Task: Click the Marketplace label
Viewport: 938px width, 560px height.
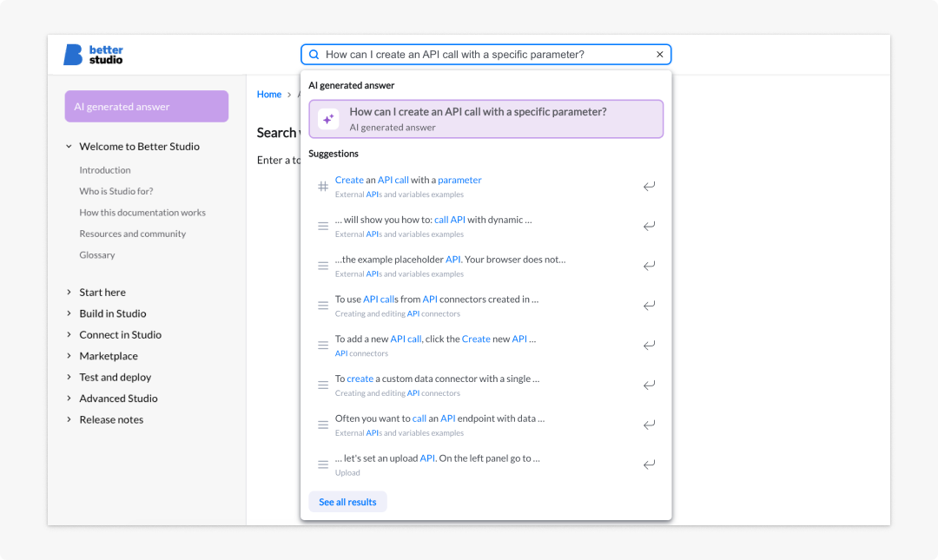Action: pyautogui.click(x=109, y=356)
